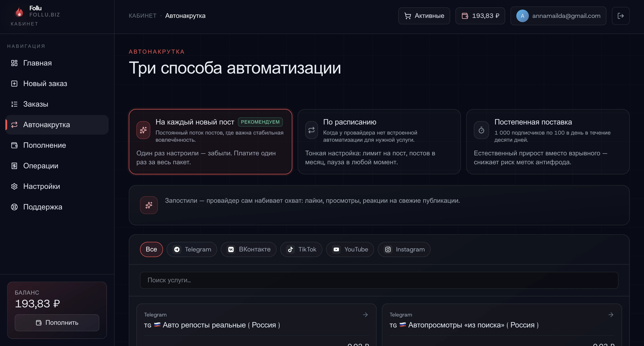Click the Настройки gear icon

tap(14, 186)
